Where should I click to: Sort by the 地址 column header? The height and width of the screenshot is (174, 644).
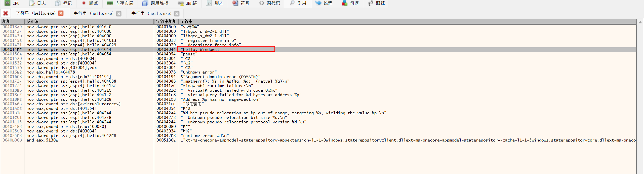pos(12,21)
